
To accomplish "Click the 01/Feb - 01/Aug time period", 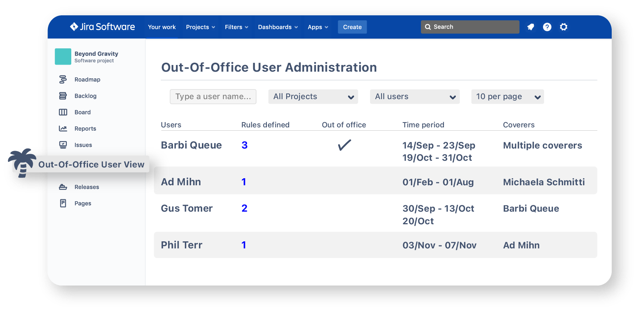I will coord(438,182).
